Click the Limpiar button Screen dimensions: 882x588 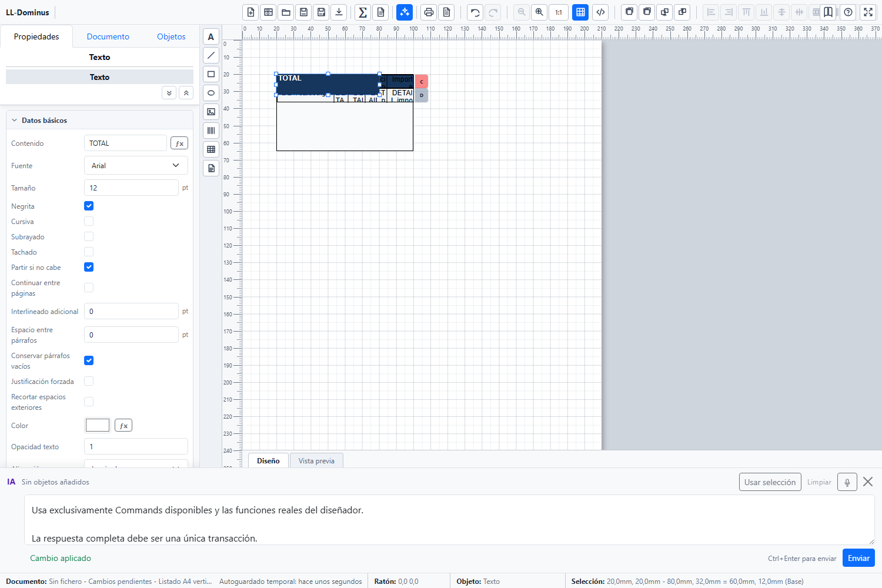[x=819, y=482]
